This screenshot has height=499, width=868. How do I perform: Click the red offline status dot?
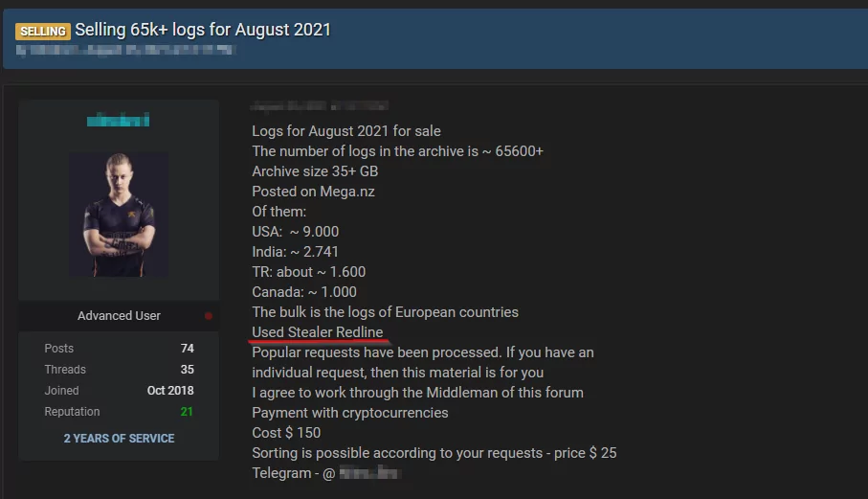208,316
